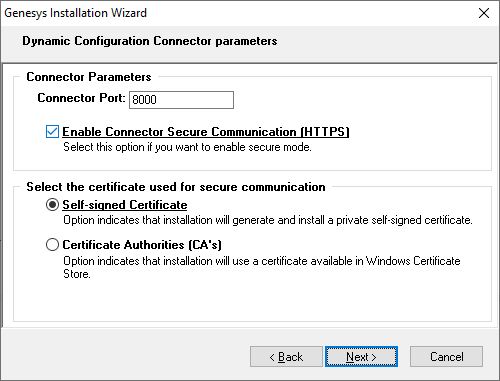
Task: Click the secure mode description text
Action: pyautogui.click(x=187, y=147)
